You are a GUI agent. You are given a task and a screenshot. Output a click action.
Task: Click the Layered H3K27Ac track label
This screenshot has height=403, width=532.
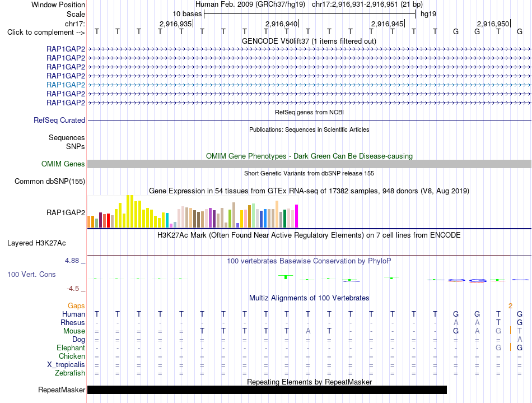36,243
